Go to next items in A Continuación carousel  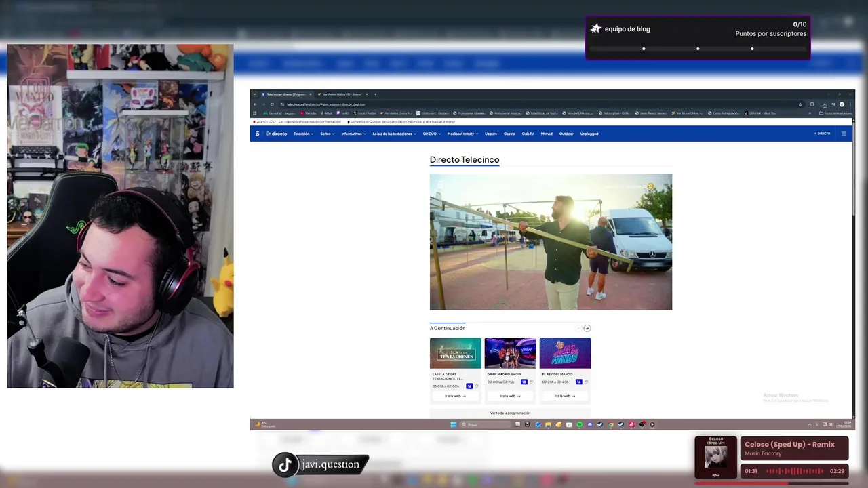[587, 328]
